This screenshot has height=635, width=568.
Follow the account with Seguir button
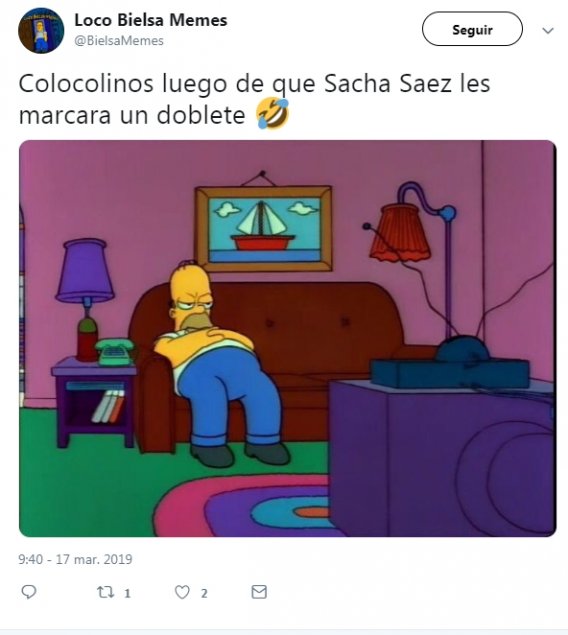472,29
